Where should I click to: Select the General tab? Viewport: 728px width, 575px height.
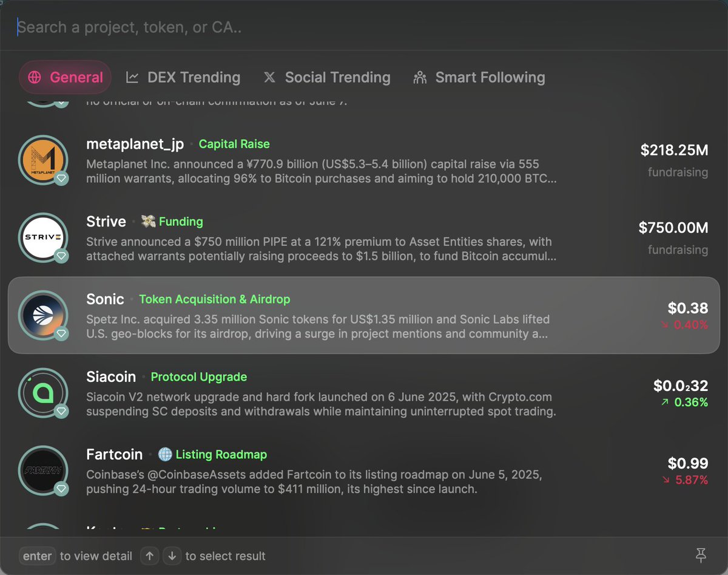[x=66, y=78]
